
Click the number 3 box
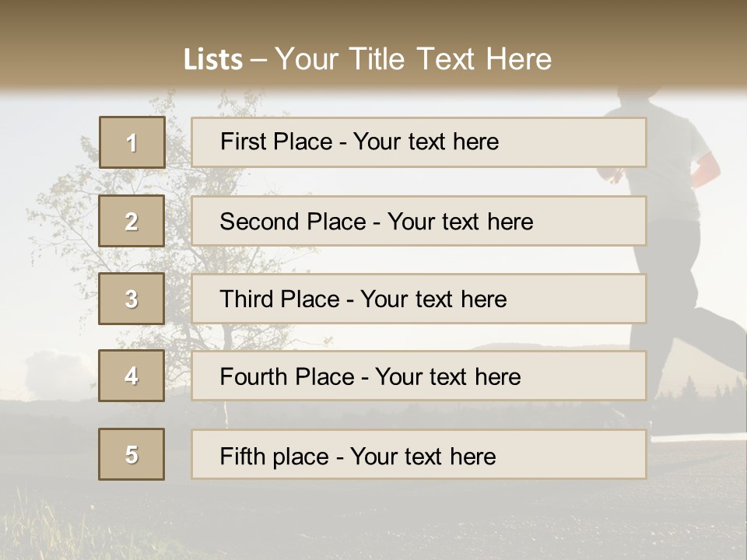click(132, 299)
